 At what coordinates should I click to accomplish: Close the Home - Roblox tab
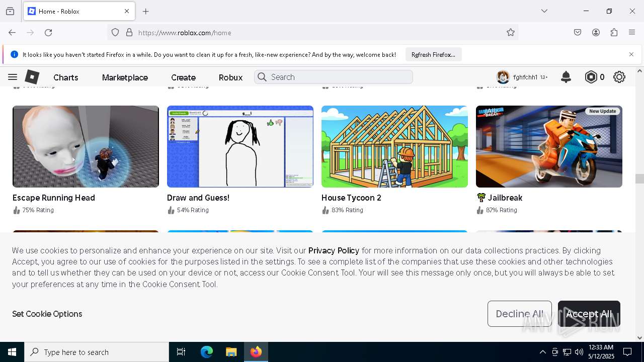[127, 11]
